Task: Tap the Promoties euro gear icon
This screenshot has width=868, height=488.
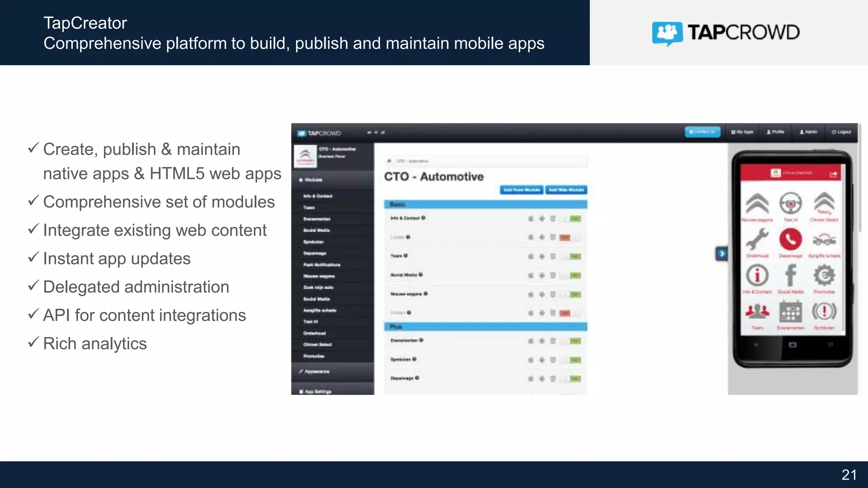Action: (824, 275)
